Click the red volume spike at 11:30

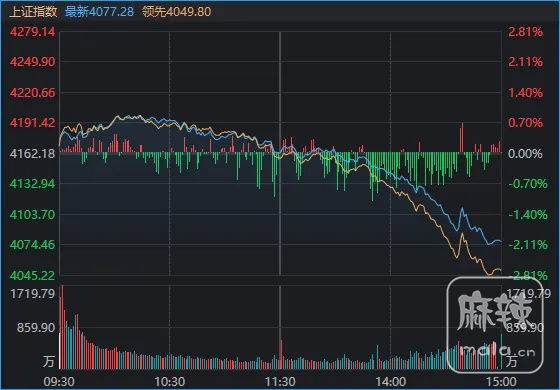coord(281,354)
